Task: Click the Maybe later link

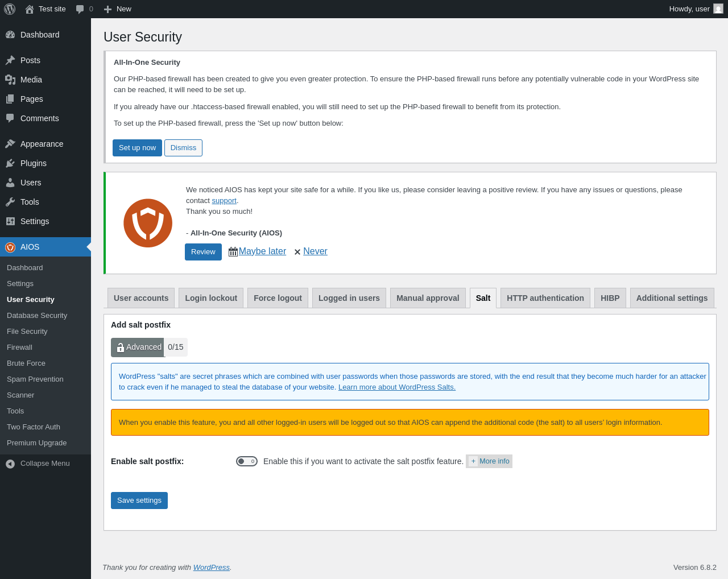Action: pos(262,251)
